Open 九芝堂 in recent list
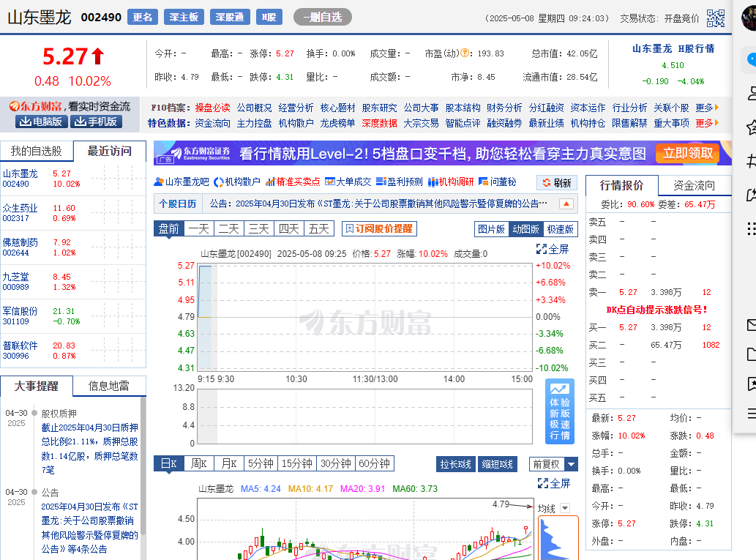Screen dimensions: 756x560 (16, 277)
